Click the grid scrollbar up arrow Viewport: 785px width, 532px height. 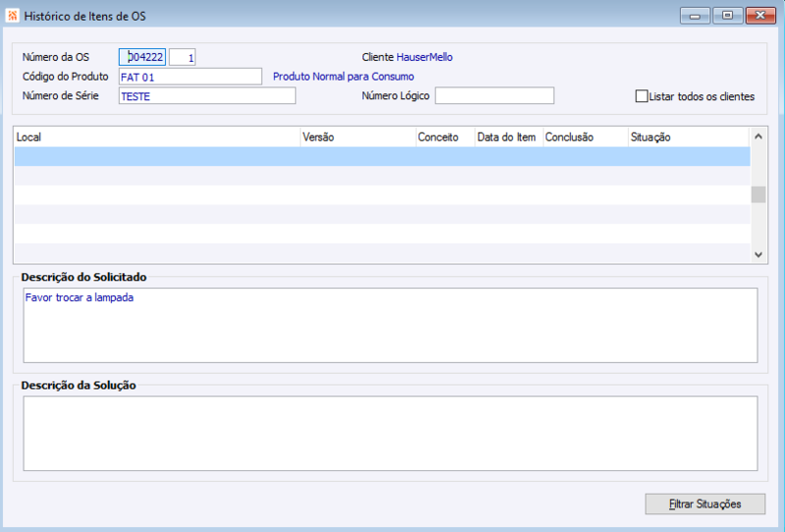(759, 136)
